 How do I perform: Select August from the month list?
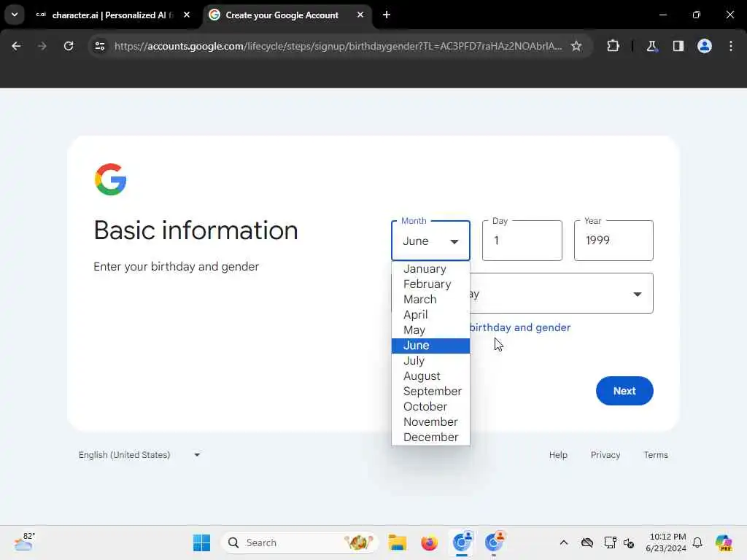pyautogui.click(x=430, y=376)
